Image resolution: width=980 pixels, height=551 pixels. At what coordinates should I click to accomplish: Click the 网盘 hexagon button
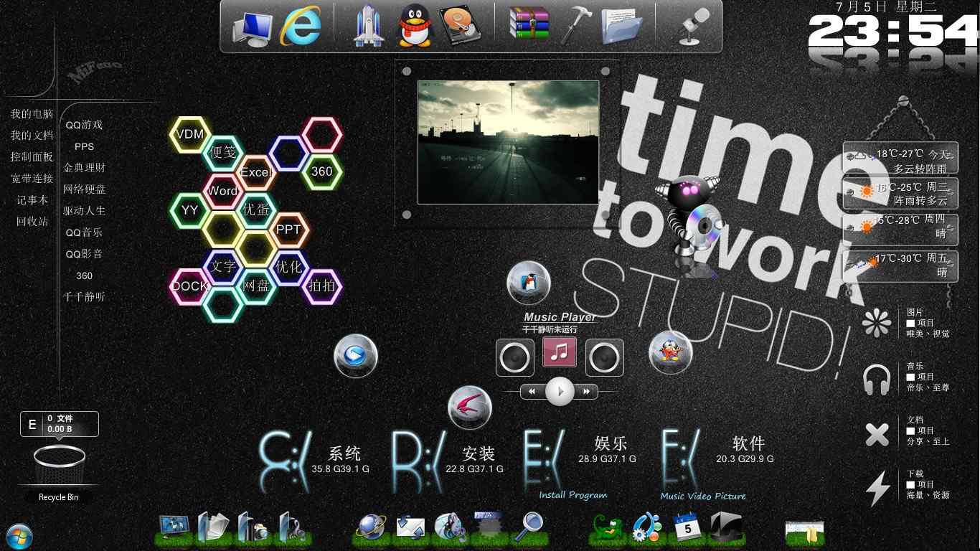(x=256, y=286)
